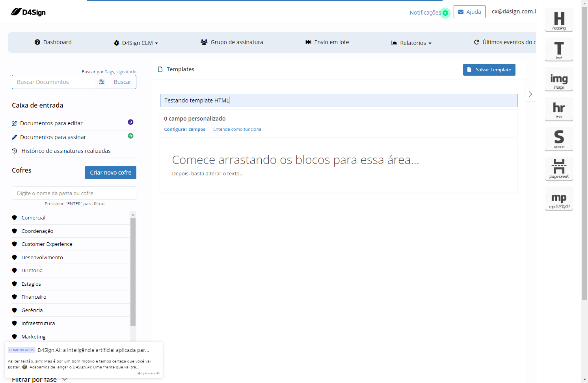
Task: Click the Tags search link
Action: 110,72
